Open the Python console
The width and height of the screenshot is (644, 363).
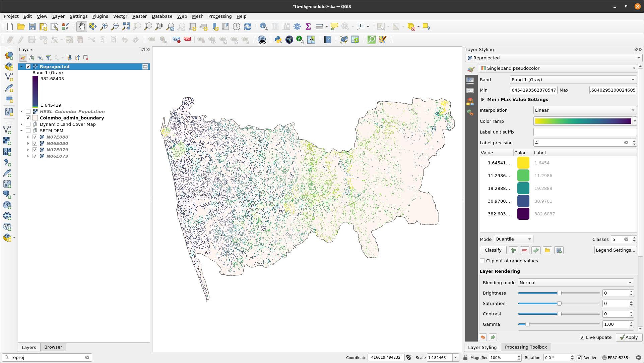click(278, 40)
